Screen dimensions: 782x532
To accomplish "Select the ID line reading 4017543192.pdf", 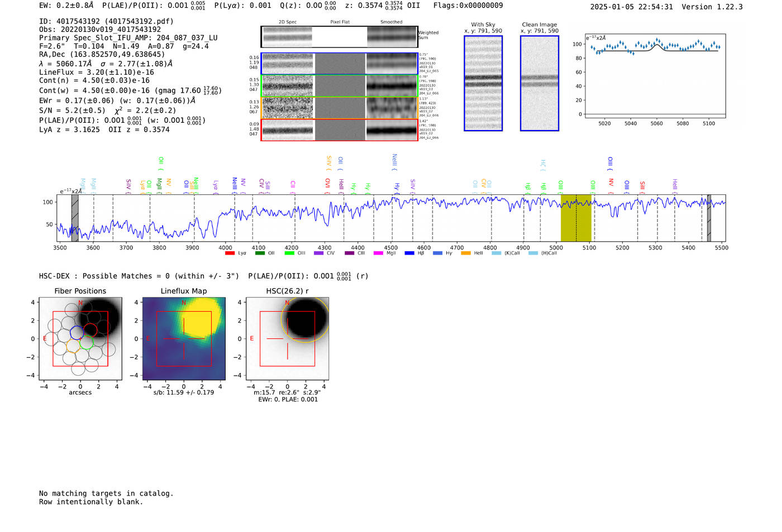I will 106,21.
